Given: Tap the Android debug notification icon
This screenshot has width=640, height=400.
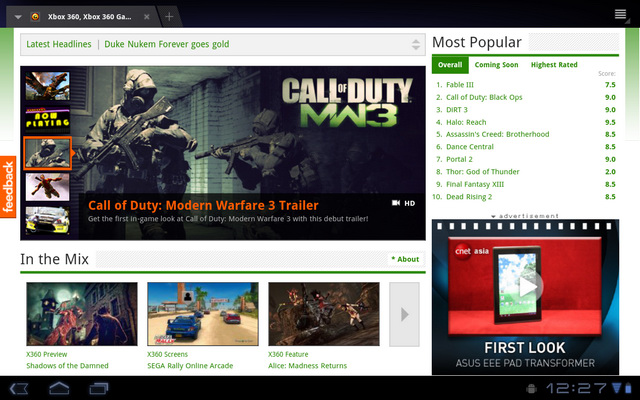Looking at the screenshot, I should (x=531, y=388).
